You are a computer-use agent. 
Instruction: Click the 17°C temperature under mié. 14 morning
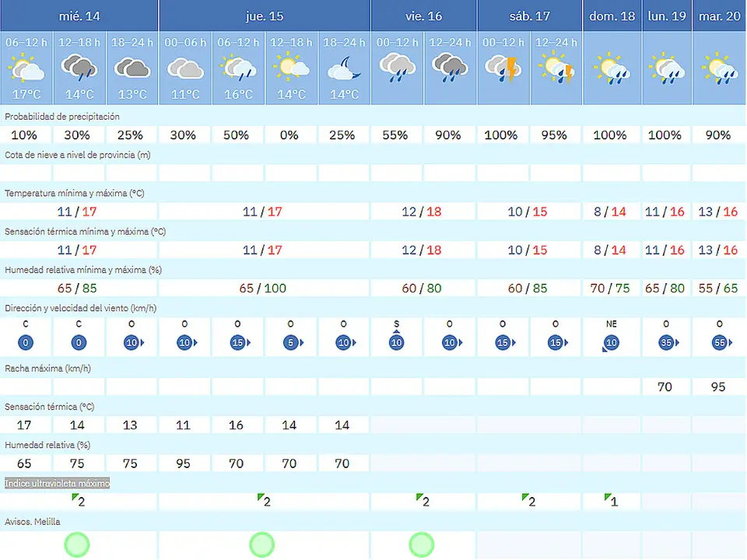pyautogui.click(x=26, y=94)
